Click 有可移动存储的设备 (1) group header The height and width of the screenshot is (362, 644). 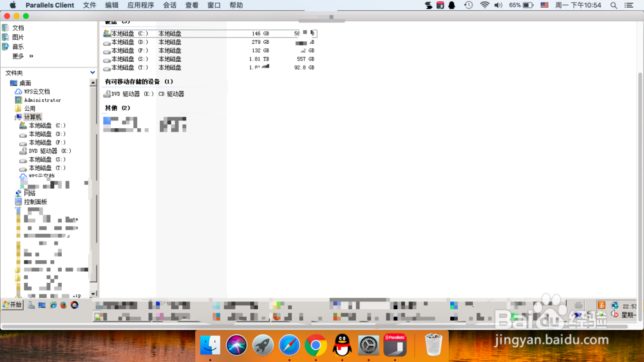pos(139,82)
